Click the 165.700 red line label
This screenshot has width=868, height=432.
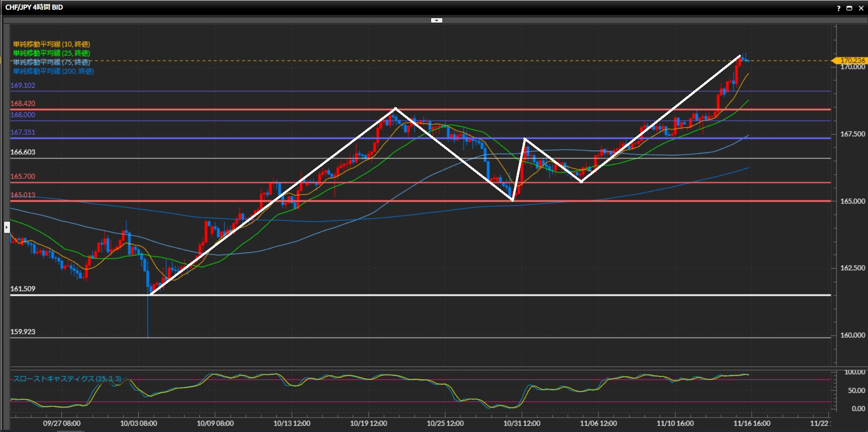click(x=23, y=176)
